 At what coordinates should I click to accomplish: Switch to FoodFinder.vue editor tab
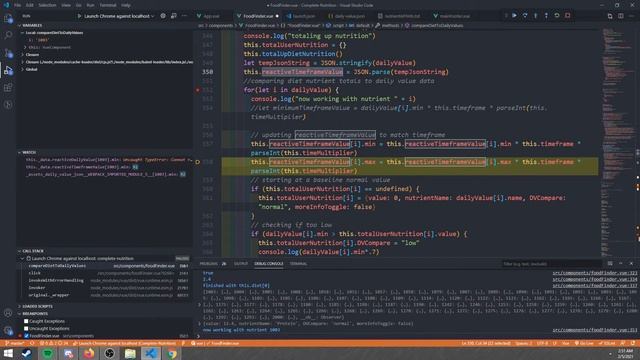258,16
